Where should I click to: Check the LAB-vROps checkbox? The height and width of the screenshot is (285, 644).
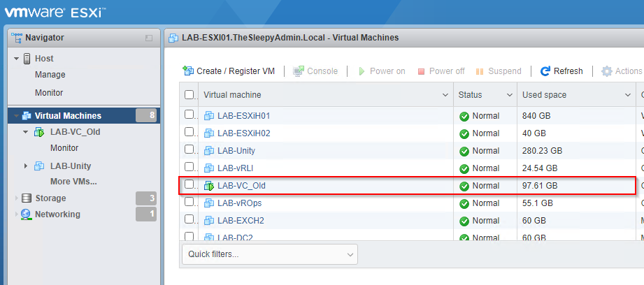click(189, 202)
